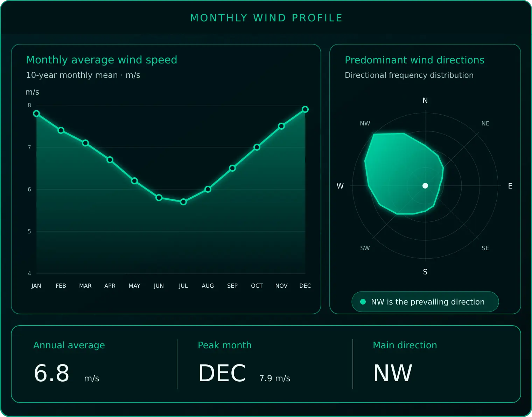Click the m/s unit label above y-axis
This screenshot has width=532, height=417.
[32, 92]
